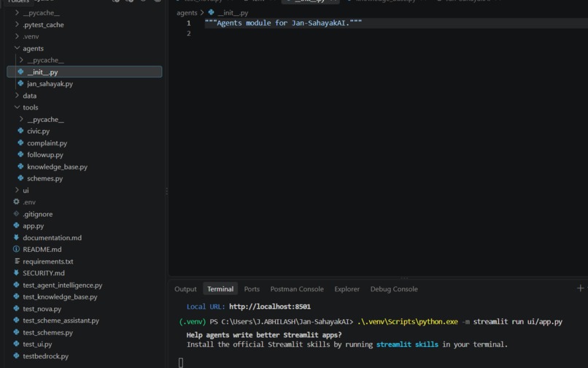Click the markdown icon beside documentation.md
Image resolution: width=588 pixels, height=368 pixels.
coord(16,237)
